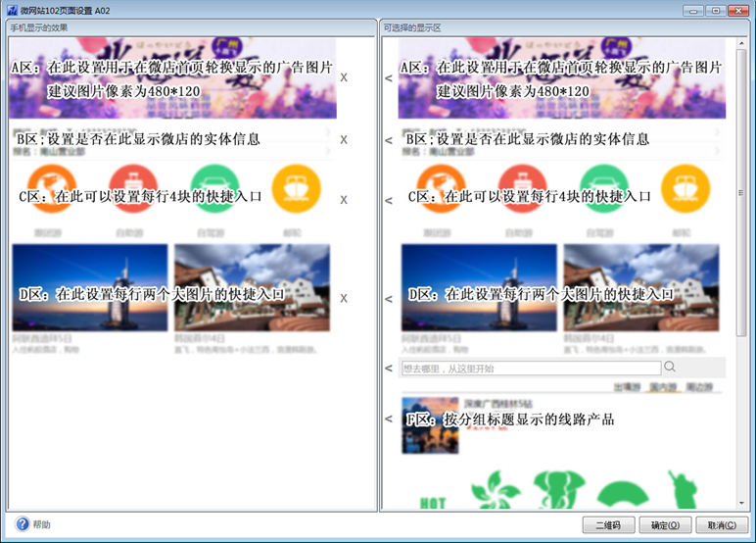Click the green car icon in right panel

(x=604, y=189)
